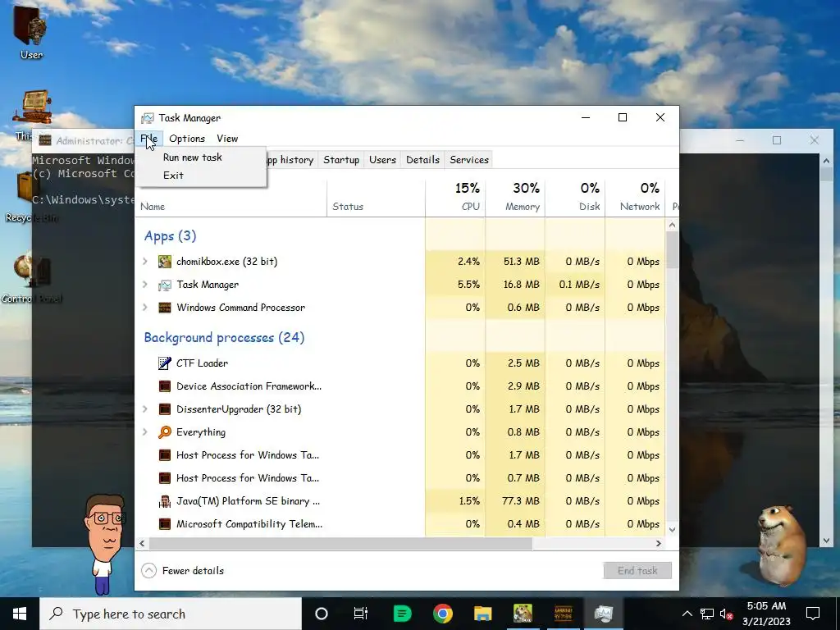Open the green chat app on taskbar

point(402,614)
